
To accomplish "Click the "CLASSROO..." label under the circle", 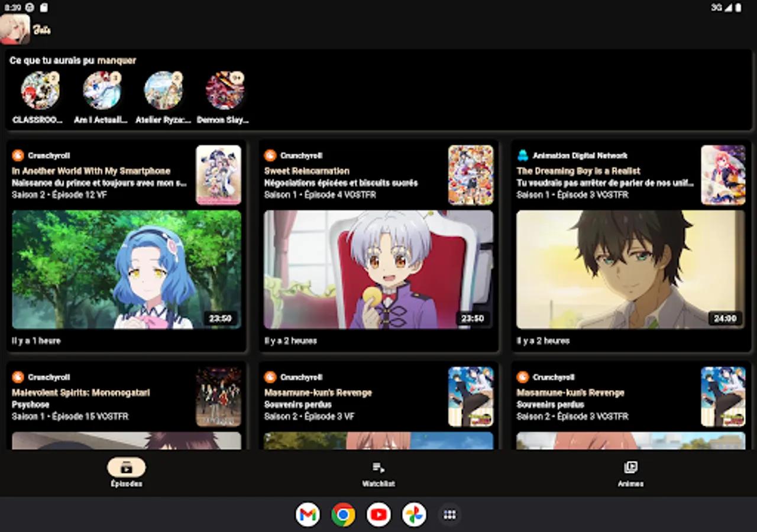I will (x=38, y=119).
